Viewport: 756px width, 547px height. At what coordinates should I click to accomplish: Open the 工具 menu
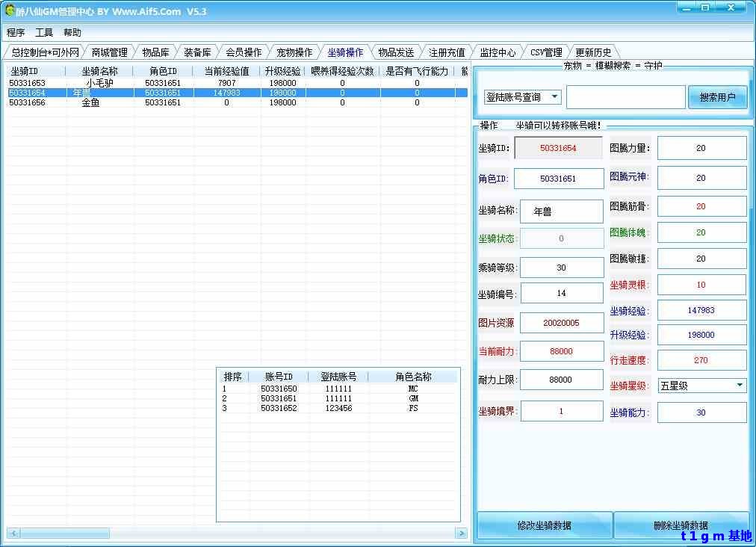coord(44,33)
